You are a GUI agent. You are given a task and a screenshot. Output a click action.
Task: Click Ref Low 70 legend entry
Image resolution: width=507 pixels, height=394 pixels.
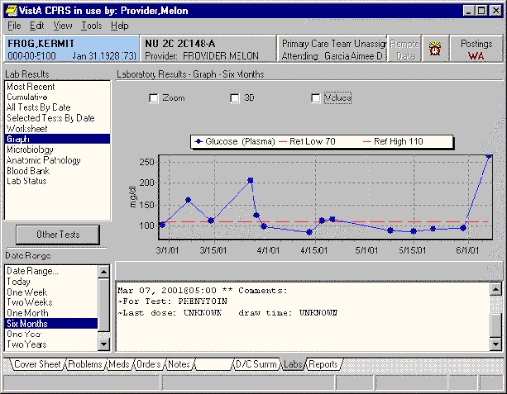click(x=307, y=141)
